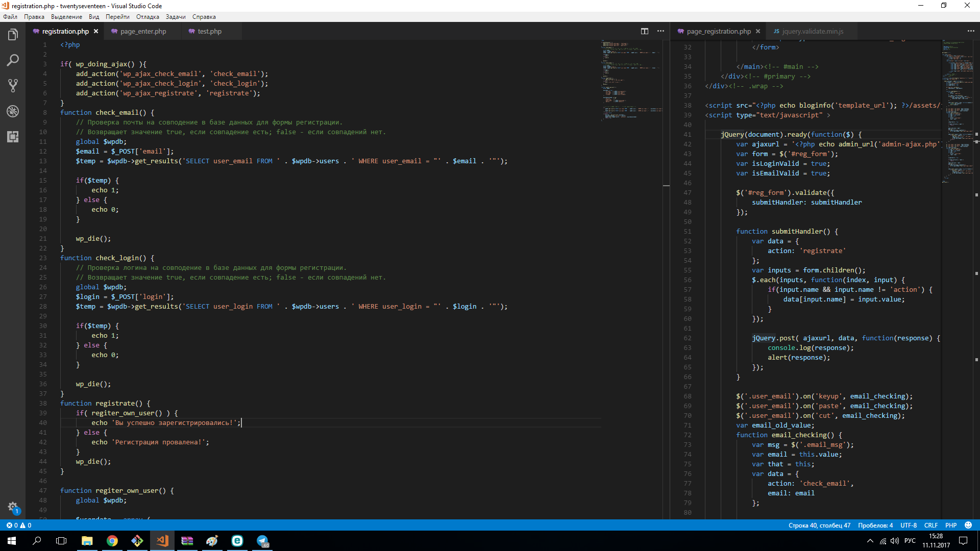Viewport: 980px width, 551px height.
Task: Click the Split Editor icon
Action: [645, 31]
